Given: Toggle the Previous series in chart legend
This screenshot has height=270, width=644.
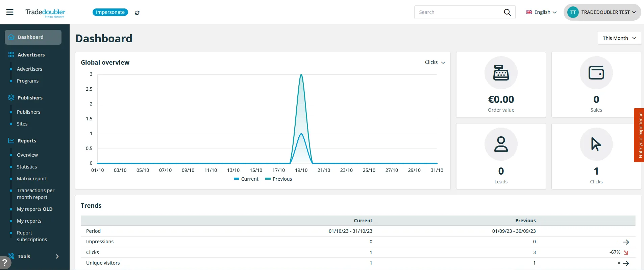Looking at the screenshot, I should [x=279, y=179].
